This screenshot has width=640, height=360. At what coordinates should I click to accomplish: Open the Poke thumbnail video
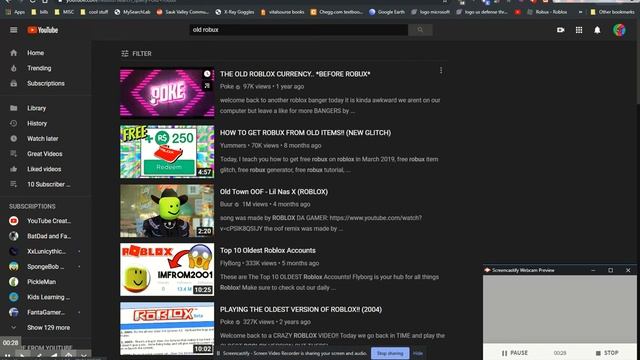(x=167, y=93)
